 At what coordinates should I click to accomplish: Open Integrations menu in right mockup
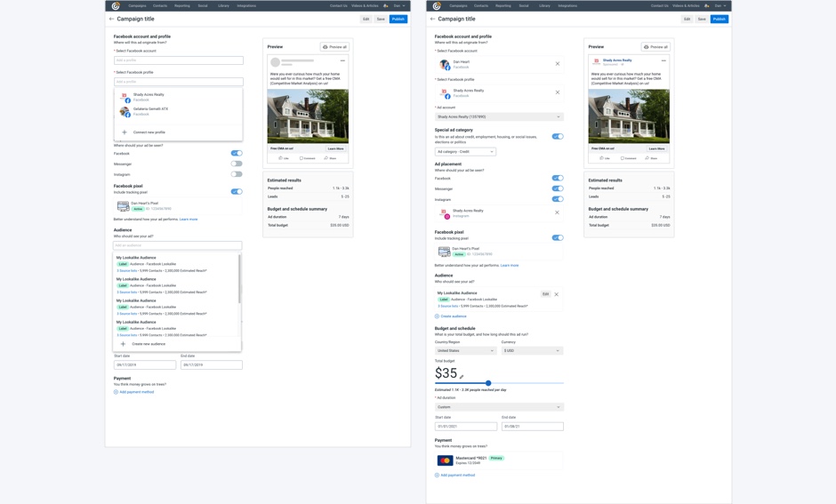pos(567,6)
